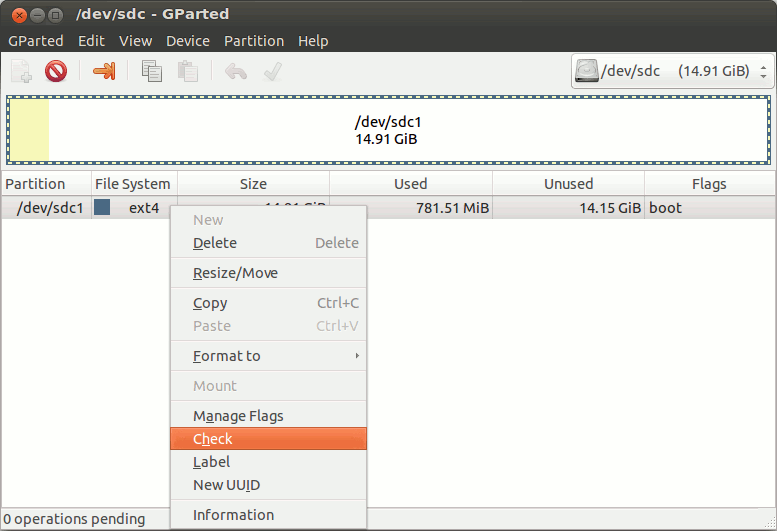This screenshot has height=531, width=777.
Task: Open the Edit menu
Action: click(x=91, y=41)
